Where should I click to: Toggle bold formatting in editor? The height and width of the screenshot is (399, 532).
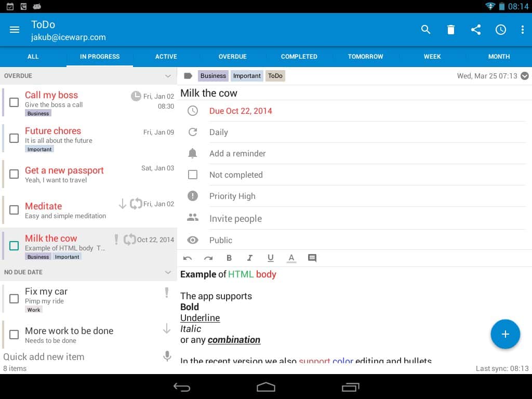coord(229,258)
